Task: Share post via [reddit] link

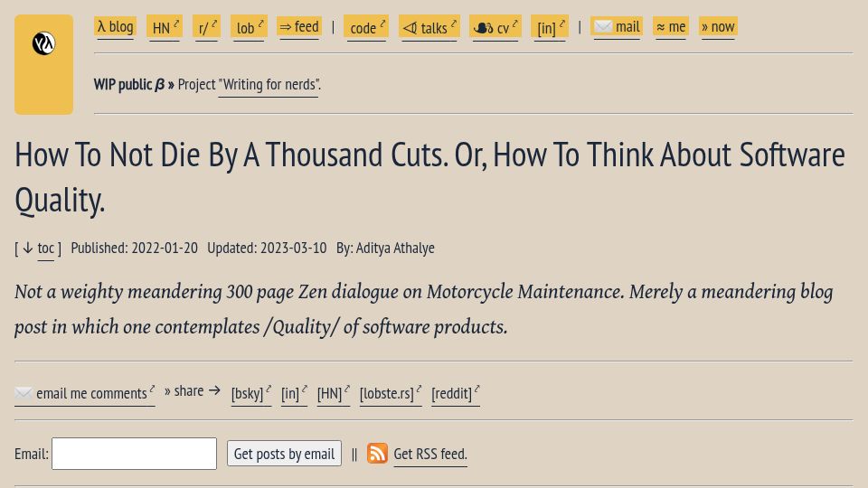Action: coord(455,393)
